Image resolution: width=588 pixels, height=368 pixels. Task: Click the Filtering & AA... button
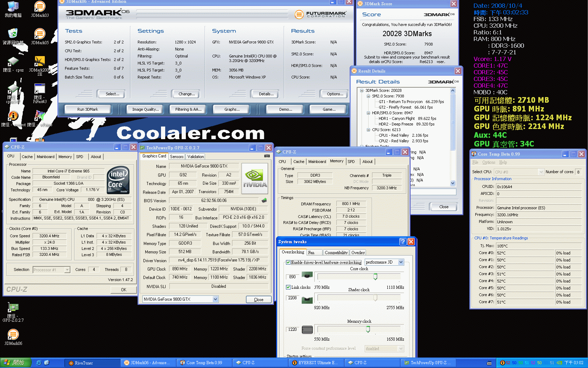point(188,109)
